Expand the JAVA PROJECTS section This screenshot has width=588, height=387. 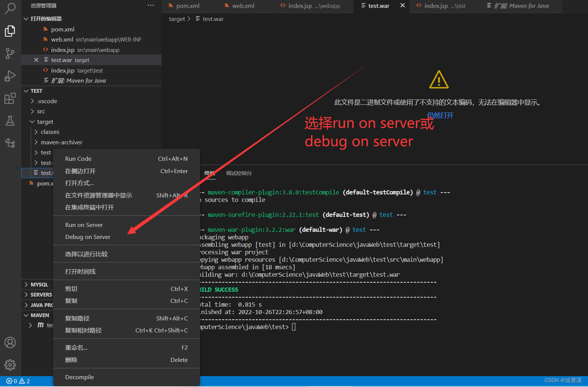tap(26, 305)
